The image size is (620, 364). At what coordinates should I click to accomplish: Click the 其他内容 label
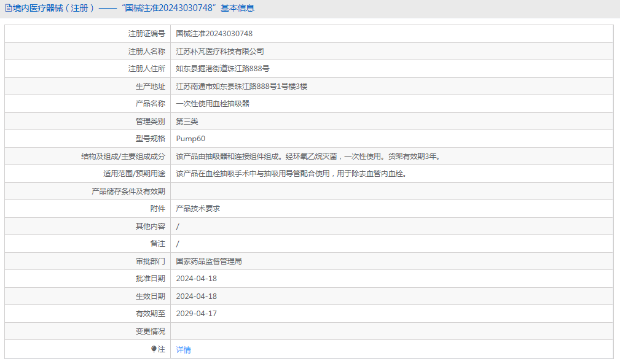151,227
